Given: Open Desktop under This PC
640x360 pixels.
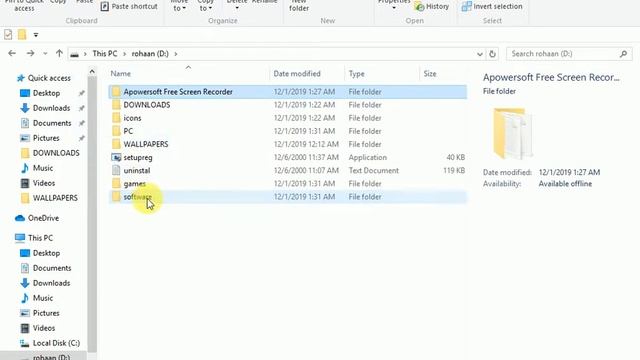Looking at the screenshot, I should pos(46,253).
